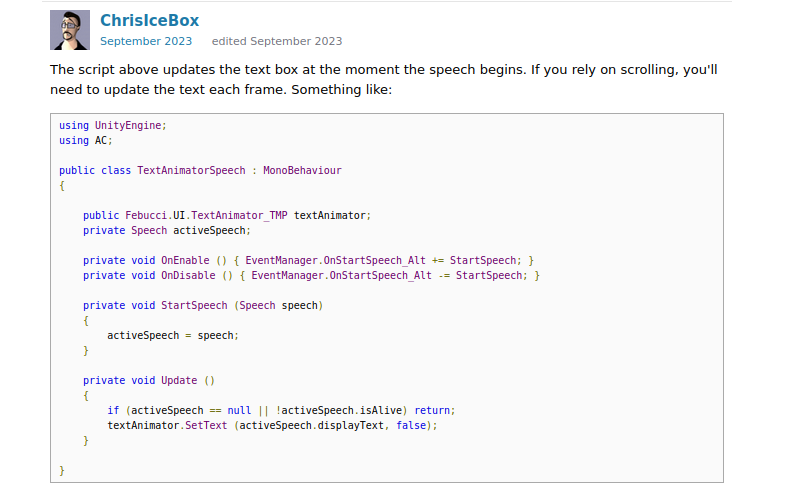Screen dimensions: 805x497
Task: Click the 'private Speech activeSpeech;' line
Action: click(x=167, y=230)
